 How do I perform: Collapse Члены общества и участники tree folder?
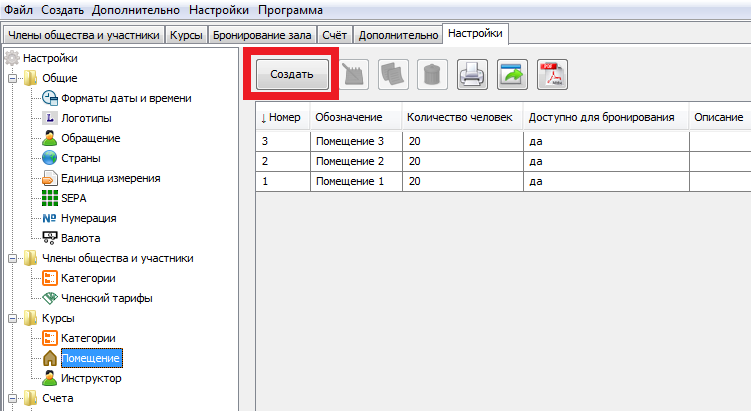[x=12, y=258]
